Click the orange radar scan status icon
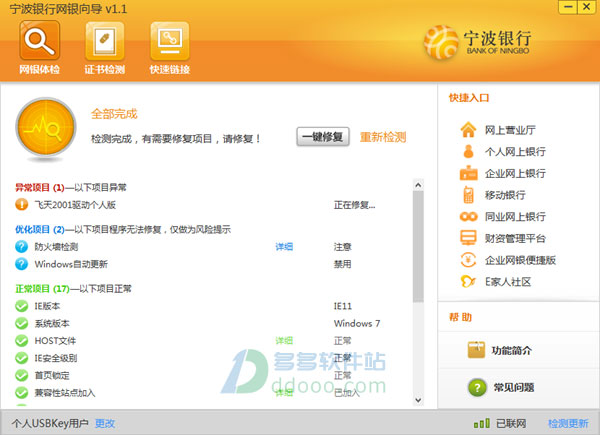The image size is (600, 435). tap(46, 127)
